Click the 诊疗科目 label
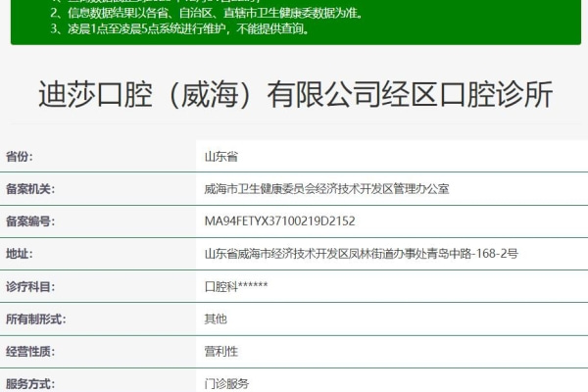Viewport: 588px width, 392px height. [x=30, y=287]
